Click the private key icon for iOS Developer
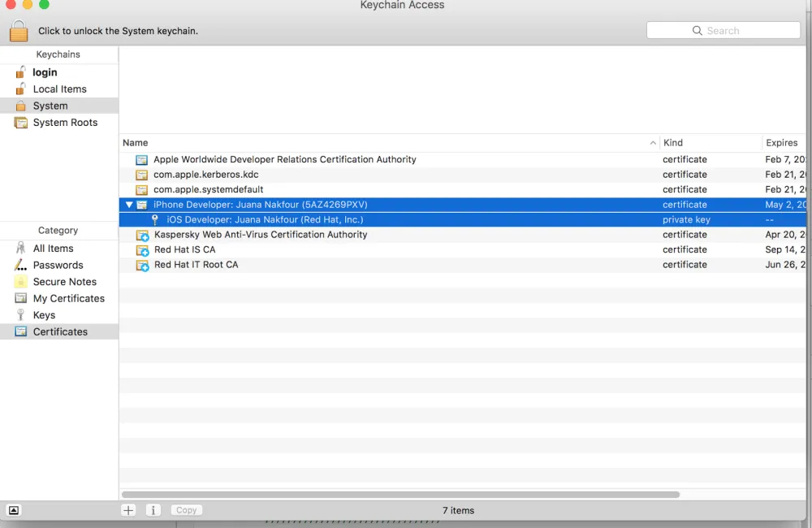Screen dimensions: 812x528 155,219
